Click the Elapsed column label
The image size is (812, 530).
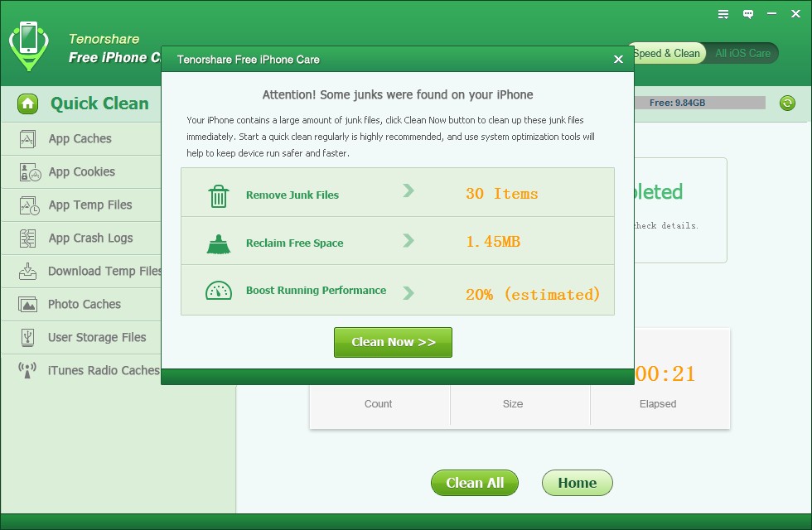tap(658, 404)
